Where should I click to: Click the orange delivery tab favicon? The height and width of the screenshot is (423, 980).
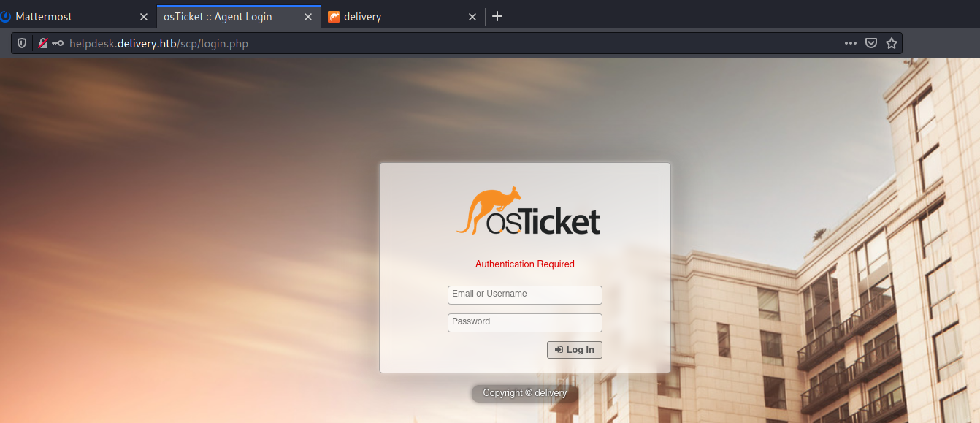(334, 17)
